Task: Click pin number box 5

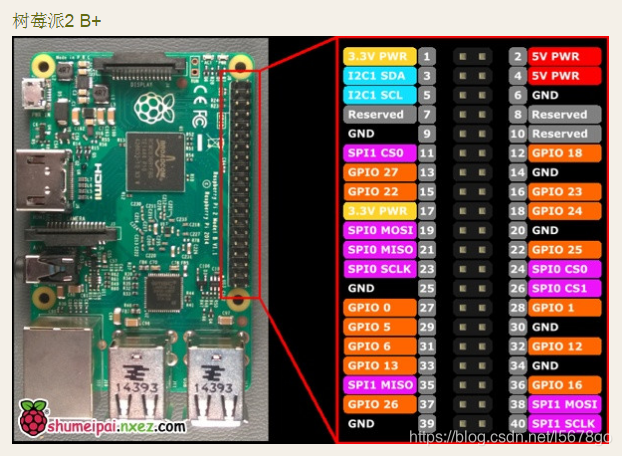Action: click(427, 95)
